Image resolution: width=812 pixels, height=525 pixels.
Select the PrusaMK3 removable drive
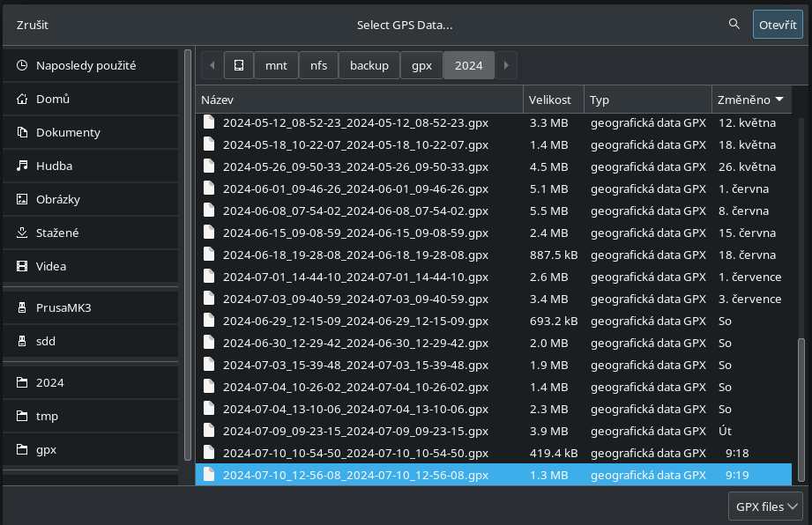[x=64, y=307]
